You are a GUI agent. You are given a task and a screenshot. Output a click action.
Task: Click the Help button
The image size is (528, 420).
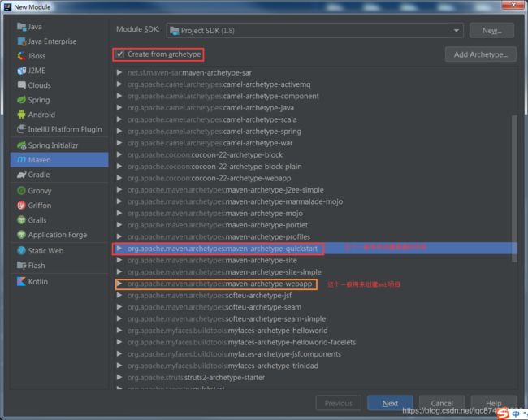click(x=493, y=403)
